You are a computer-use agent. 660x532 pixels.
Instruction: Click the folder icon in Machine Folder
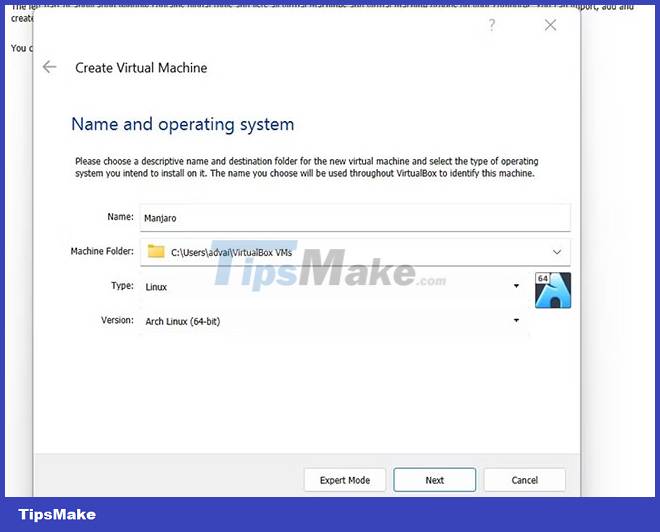coord(156,251)
